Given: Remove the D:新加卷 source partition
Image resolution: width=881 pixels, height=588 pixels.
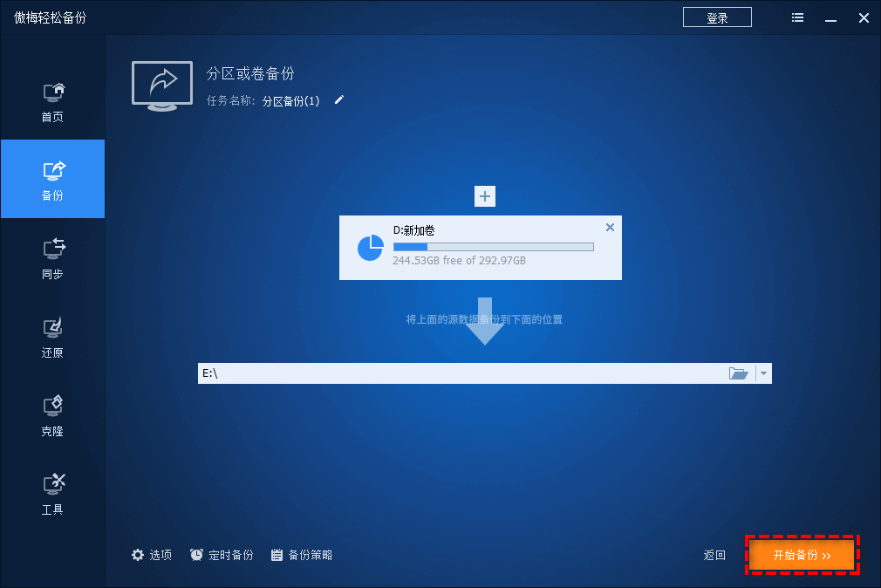Looking at the screenshot, I should [610, 227].
